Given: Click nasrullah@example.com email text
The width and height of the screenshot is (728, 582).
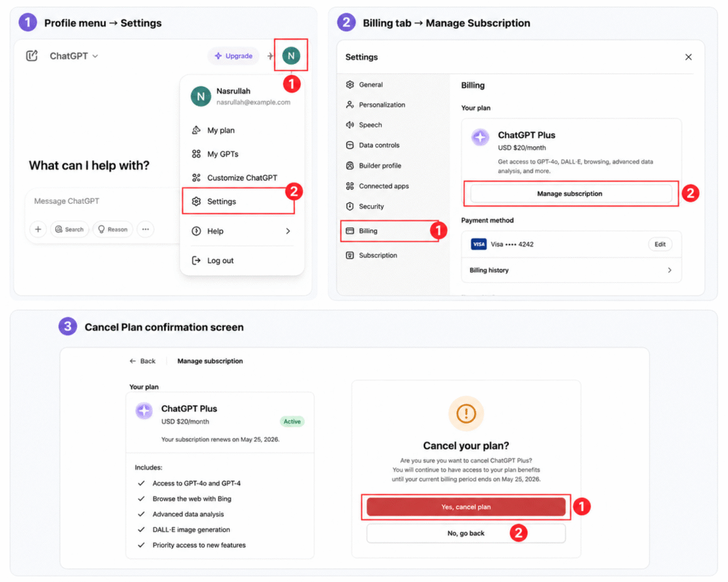Looking at the screenshot, I should coord(254,102).
